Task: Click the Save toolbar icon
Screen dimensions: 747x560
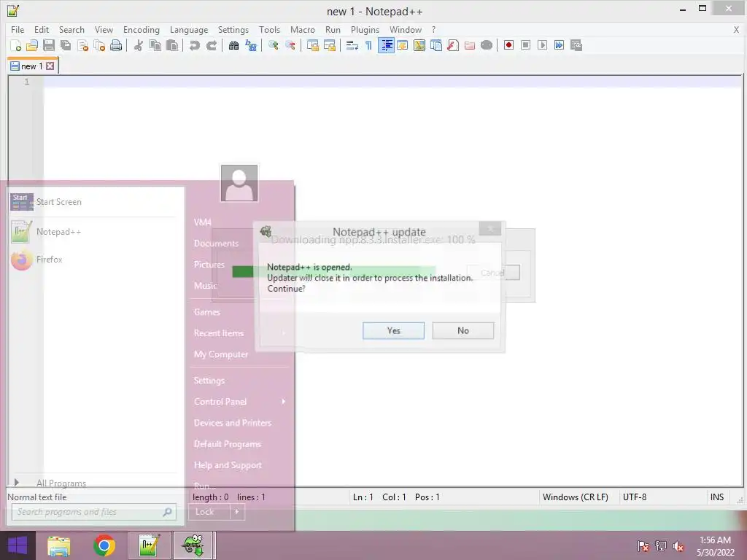Action: click(x=49, y=45)
